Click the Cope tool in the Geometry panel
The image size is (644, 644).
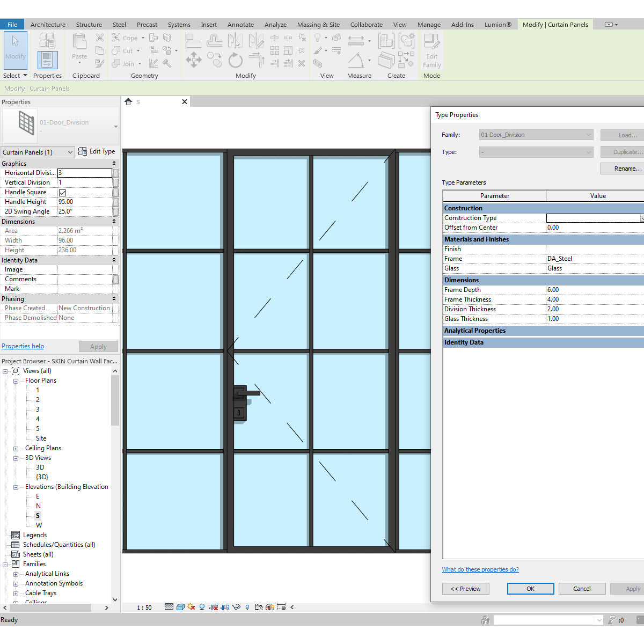pyautogui.click(x=125, y=38)
